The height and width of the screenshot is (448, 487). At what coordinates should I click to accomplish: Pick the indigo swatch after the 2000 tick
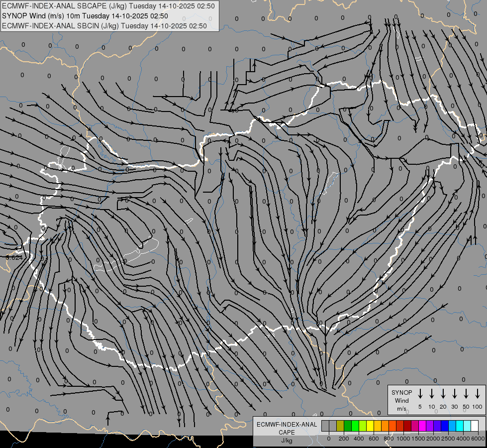click(x=437, y=426)
